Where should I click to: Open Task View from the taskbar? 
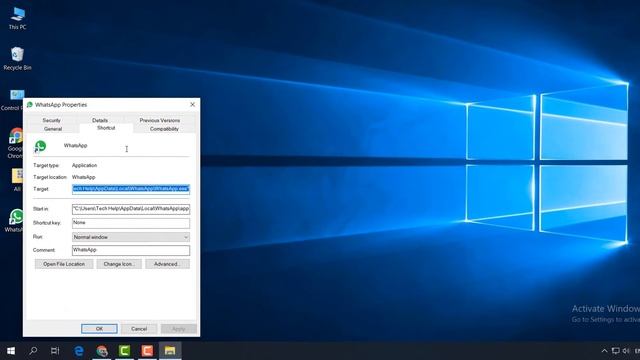click(55, 351)
